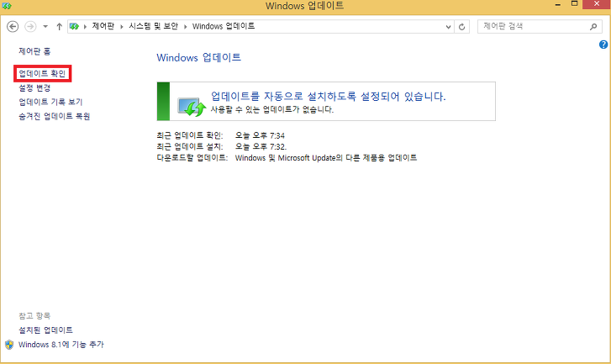The image size is (611, 364).
Task: Click the magnifier search icon
Action: click(x=593, y=27)
